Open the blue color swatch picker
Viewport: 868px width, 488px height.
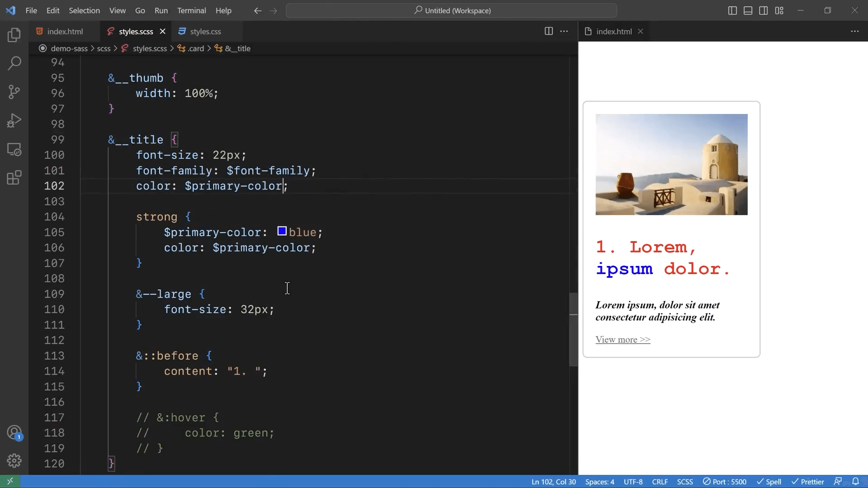(x=282, y=231)
